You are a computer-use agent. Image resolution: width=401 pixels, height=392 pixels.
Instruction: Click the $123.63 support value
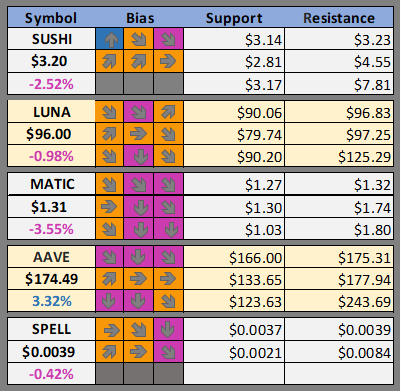(x=255, y=302)
